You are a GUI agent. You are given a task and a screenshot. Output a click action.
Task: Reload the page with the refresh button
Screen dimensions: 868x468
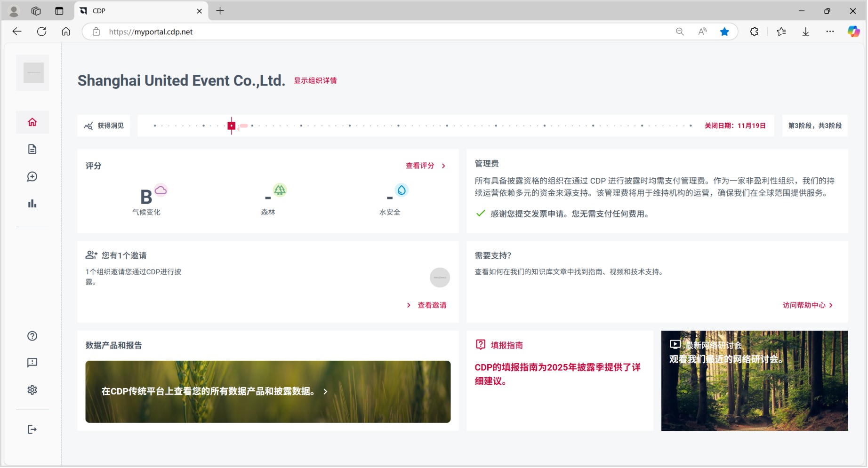pos(41,32)
